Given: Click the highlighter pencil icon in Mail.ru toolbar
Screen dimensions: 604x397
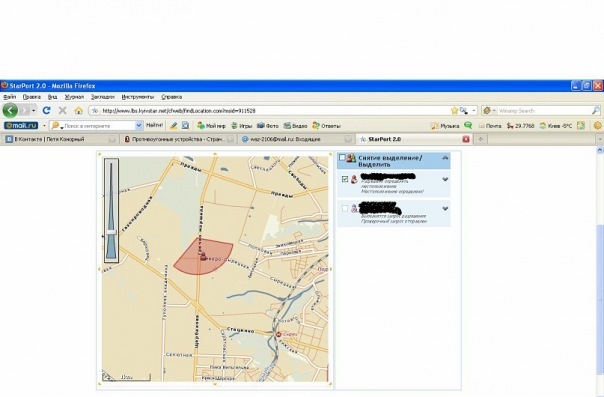Looking at the screenshot, I should pos(174,126).
